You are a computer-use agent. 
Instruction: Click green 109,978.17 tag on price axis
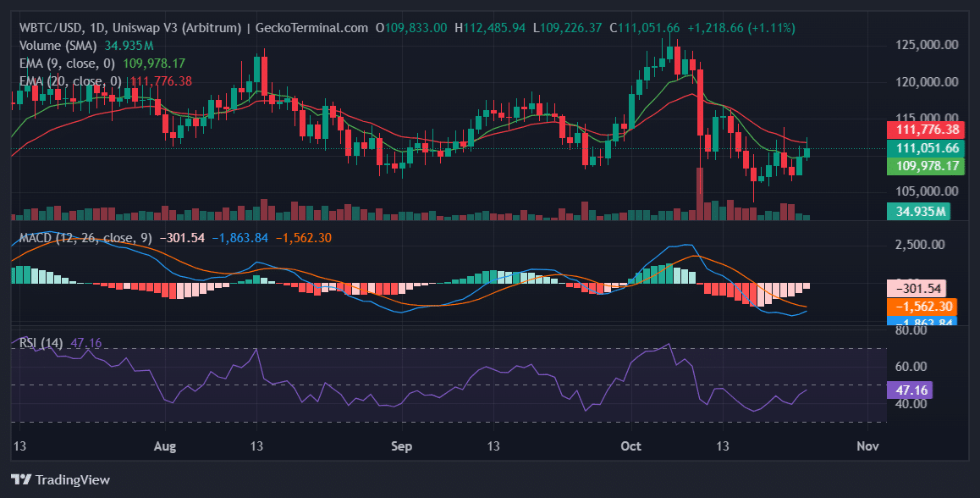tap(927, 166)
